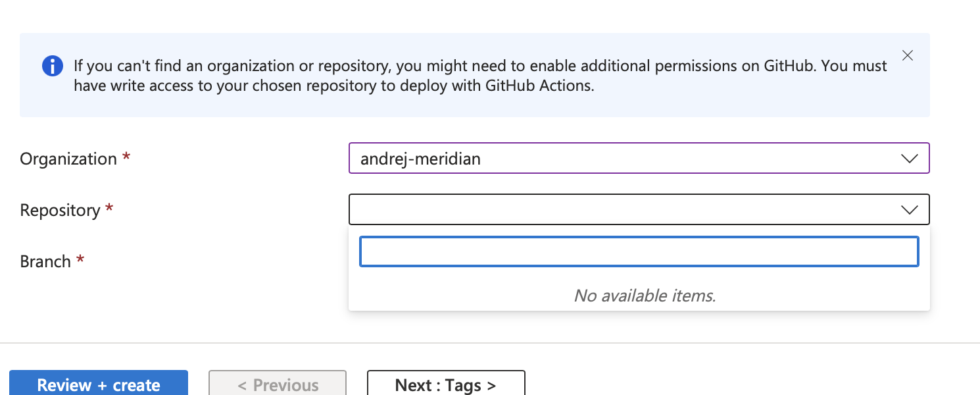Click the Organization field label
Image resolution: width=980 pixels, height=395 pixels.
coord(68,159)
